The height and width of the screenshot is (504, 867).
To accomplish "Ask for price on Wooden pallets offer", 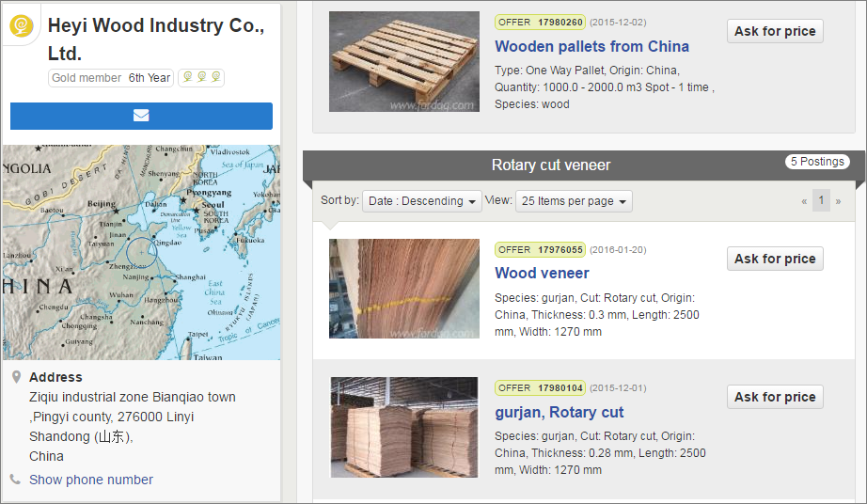I will (775, 31).
